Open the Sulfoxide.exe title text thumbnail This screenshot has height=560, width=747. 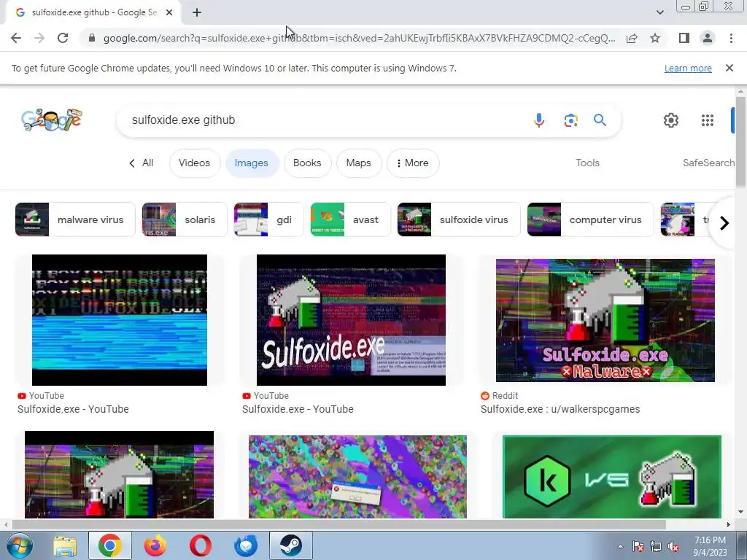coord(351,320)
